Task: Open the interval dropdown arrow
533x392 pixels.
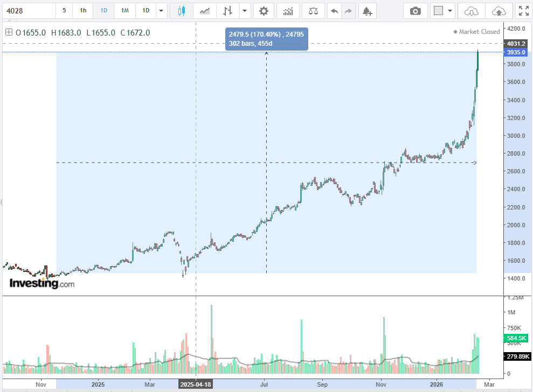Action: [x=162, y=11]
